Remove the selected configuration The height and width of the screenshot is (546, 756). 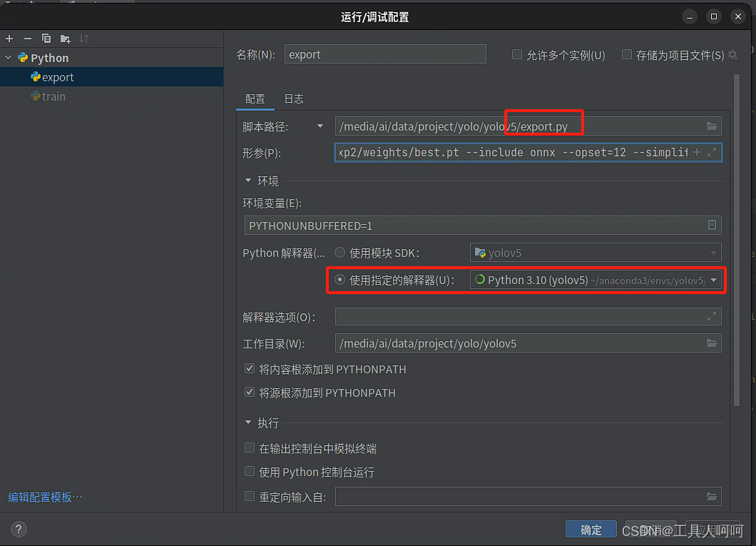coord(28,39)
